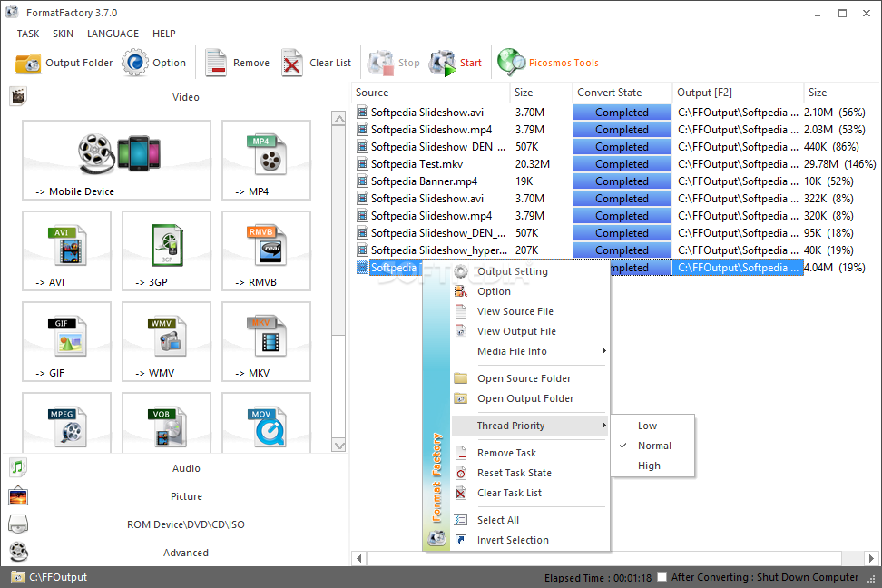Open the Output Folder toolbar icon

pyautogui.click(x=27, y=63)
